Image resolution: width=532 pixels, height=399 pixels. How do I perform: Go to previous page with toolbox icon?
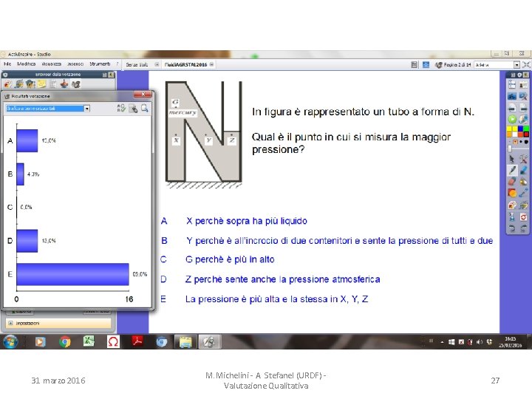[x=512, y=108]
